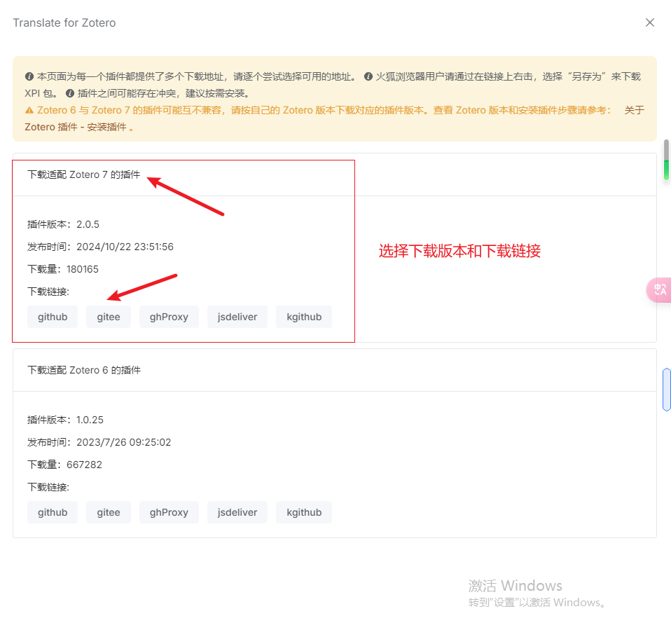The image size is (671, 644).
Task: Download Zotero 6 plugin via github
Action: coord(53,512)
